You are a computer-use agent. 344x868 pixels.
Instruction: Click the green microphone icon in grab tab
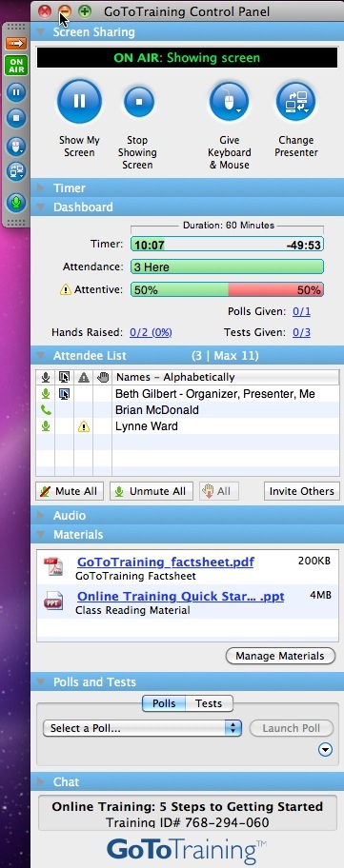coord(16,203)
